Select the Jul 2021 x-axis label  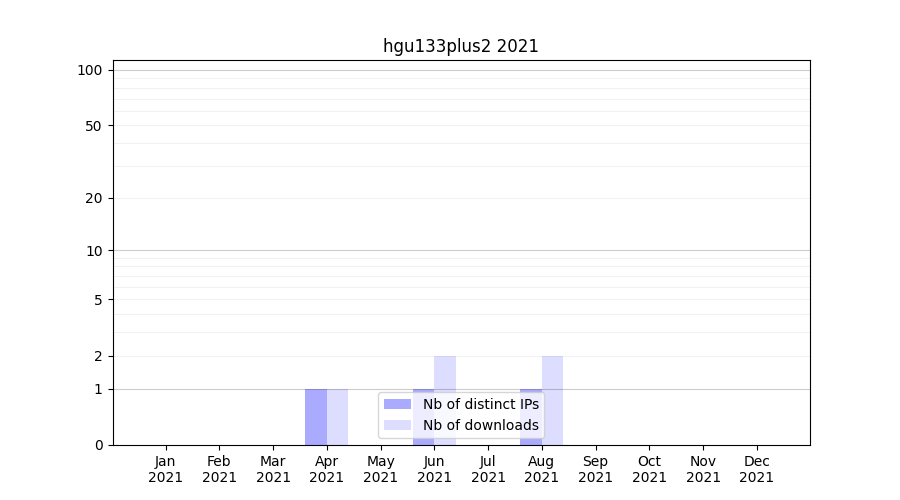point(488,469)
